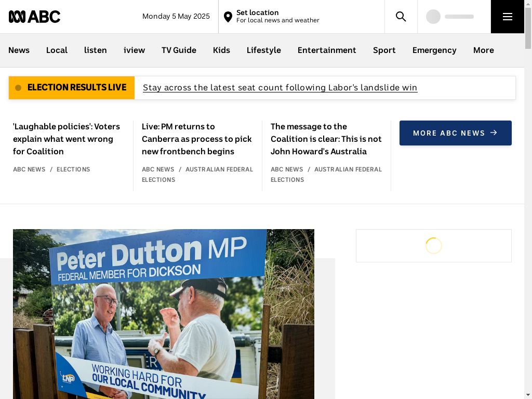Click the Monday 5 May 2025 date
The height and width of the screenshot is (399, 532).
(x=176, y=16)
